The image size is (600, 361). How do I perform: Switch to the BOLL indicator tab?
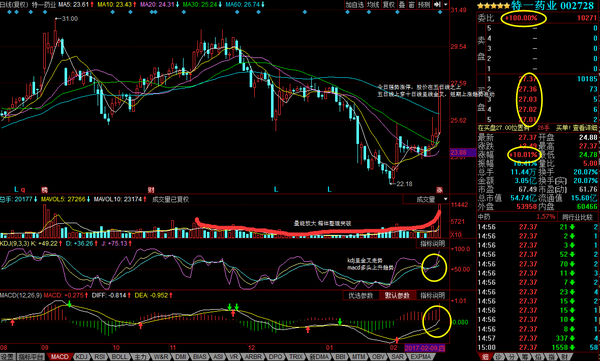pos(119,357)
